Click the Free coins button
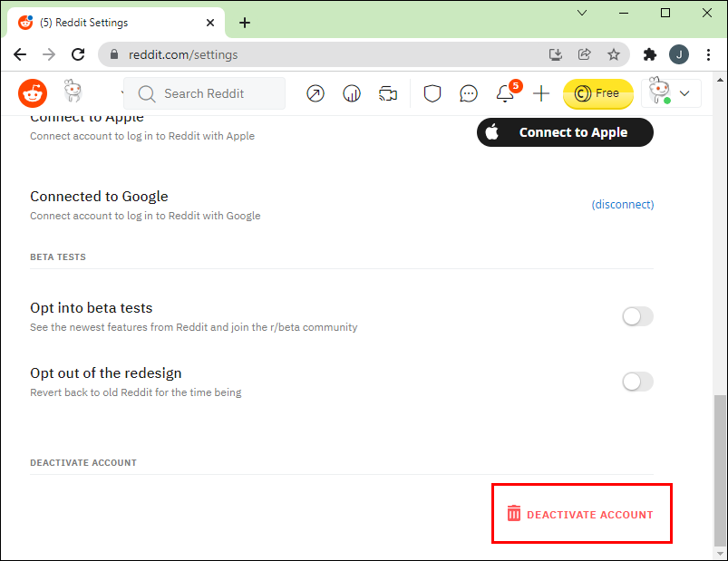 [597, 93]
